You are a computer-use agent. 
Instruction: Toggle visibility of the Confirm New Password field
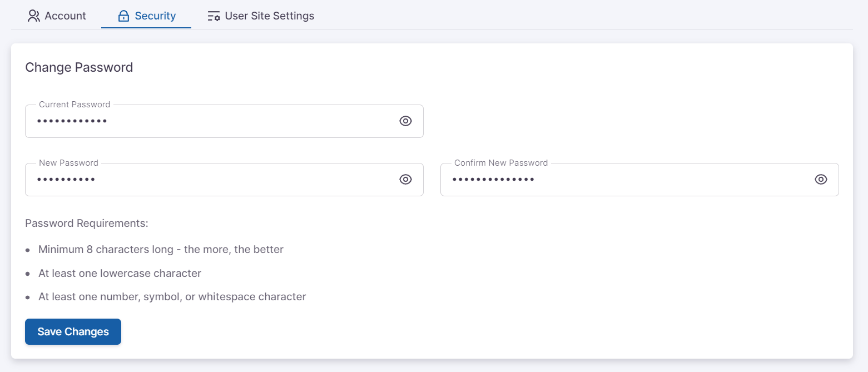coord(821,180)
